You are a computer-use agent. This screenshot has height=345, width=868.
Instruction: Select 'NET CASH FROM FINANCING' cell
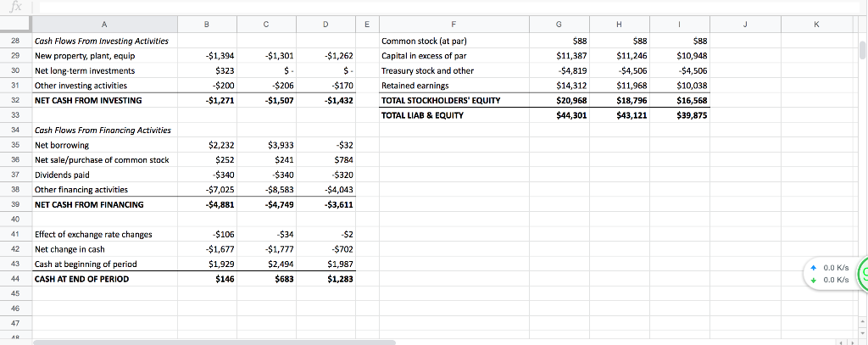(x=104, y=204)
